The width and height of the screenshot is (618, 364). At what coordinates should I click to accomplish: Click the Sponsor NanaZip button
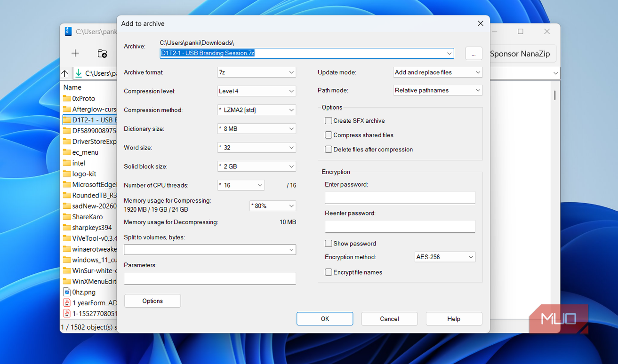click(520, 54)
